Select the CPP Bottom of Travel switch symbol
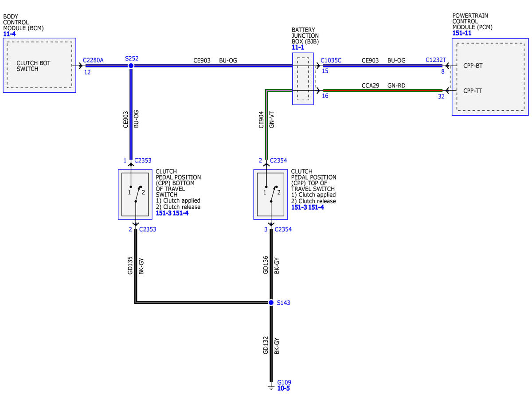 (x=136, y=194)
